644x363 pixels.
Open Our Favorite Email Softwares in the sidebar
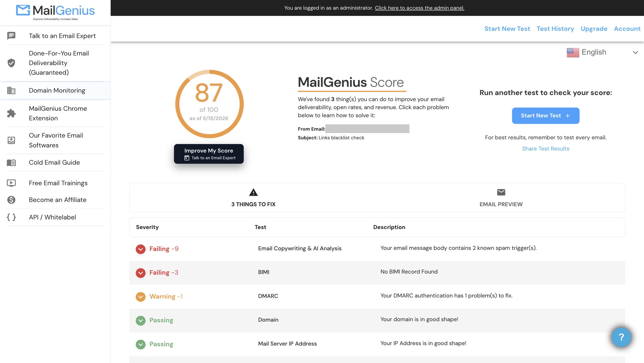56,140
